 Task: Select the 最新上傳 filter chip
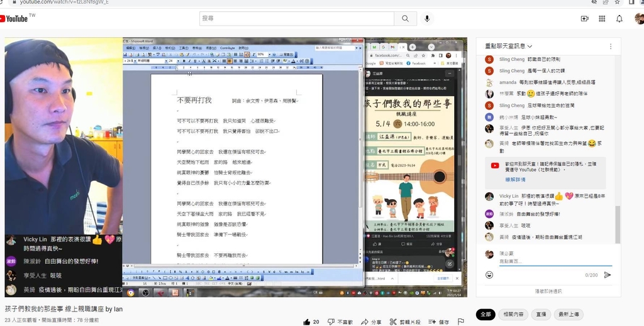569,315
